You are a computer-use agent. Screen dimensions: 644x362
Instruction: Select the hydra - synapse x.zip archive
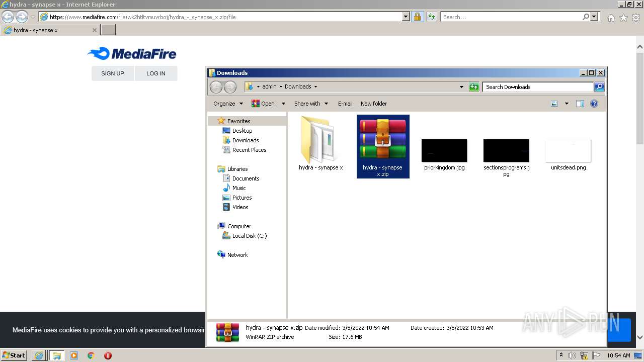tap(383, 146)
